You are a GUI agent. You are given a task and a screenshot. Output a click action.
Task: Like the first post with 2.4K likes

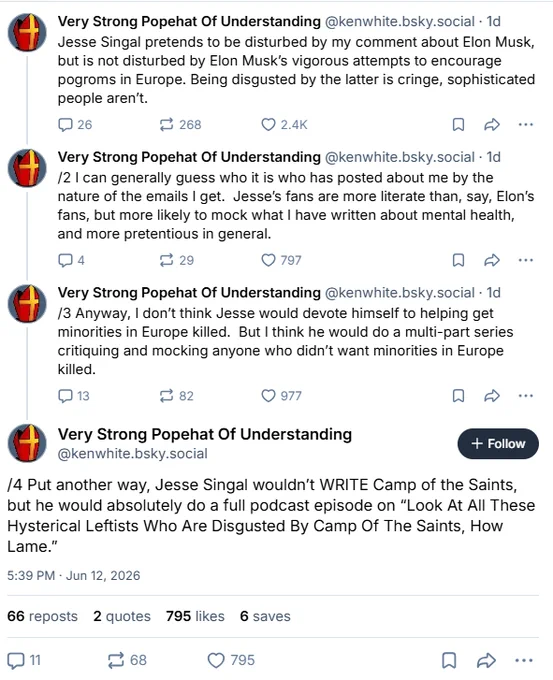284,125
